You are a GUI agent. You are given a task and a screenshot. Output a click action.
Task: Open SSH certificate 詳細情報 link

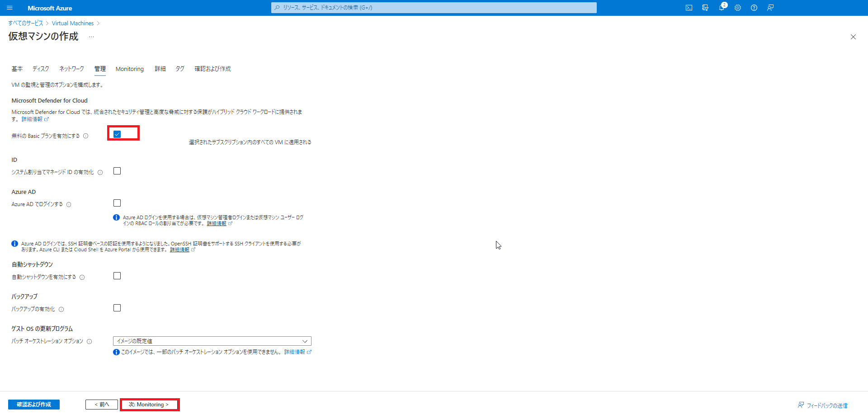click(179, 250)
